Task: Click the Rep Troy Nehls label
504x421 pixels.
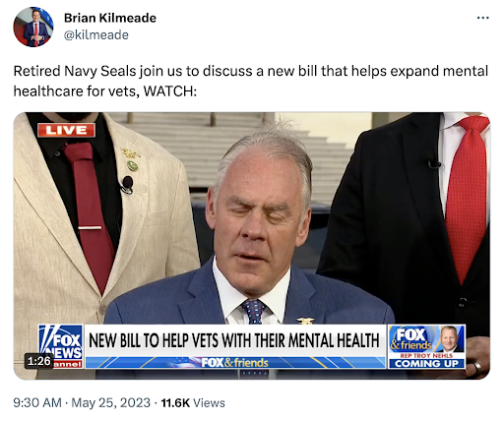Action: click(426, 355)
